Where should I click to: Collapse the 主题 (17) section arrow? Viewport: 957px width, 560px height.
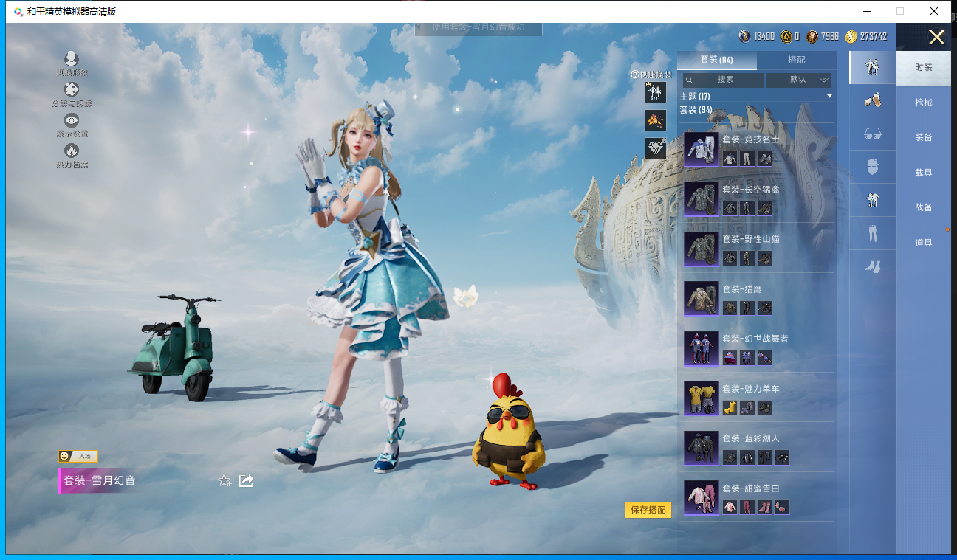click(x=829, y=97)
